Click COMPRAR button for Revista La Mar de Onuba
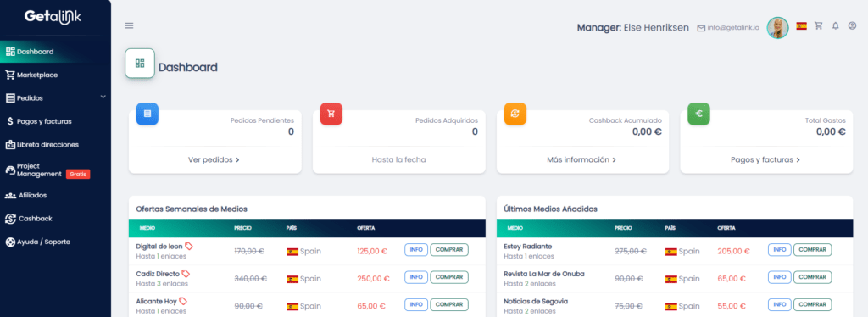The width and height of the screenshot is (868, 317). point(812,277)
